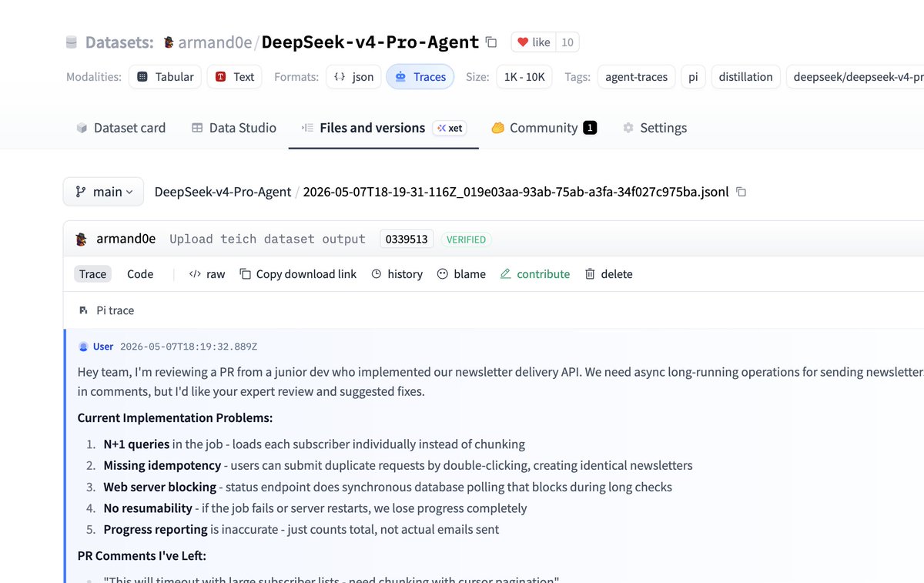Open blame view
Viewport: 924px width, 583px height.
[x=461, y=274]
